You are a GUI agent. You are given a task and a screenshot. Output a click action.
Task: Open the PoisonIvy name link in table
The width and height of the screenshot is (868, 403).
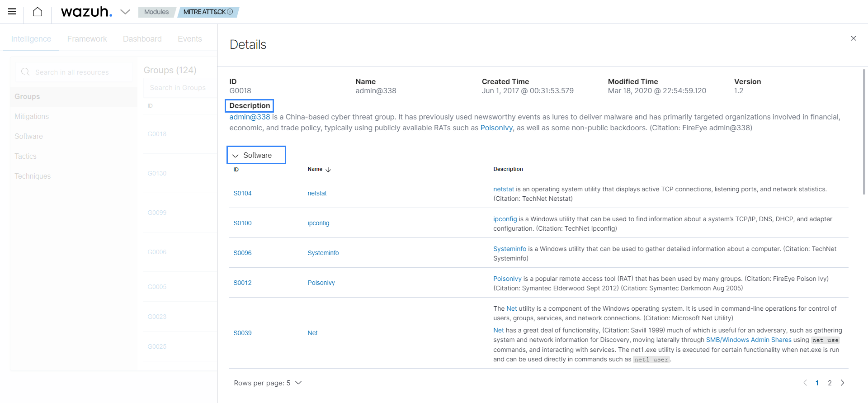[x=321, y=283]
